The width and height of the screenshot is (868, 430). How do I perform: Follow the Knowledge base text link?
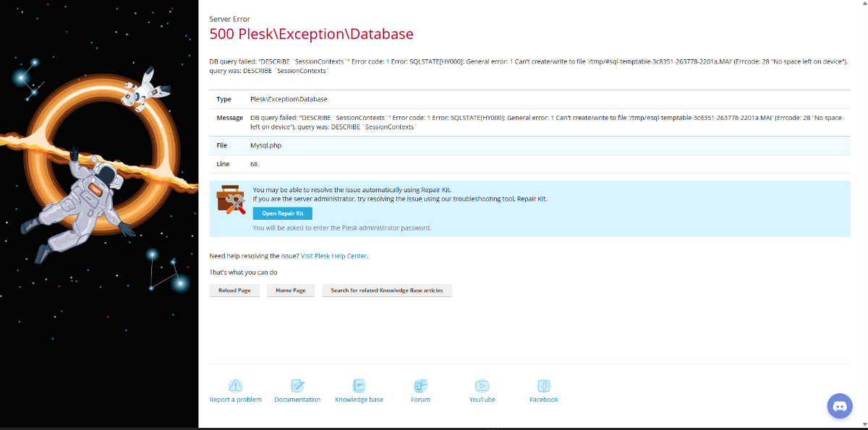(x=359, y=400)
